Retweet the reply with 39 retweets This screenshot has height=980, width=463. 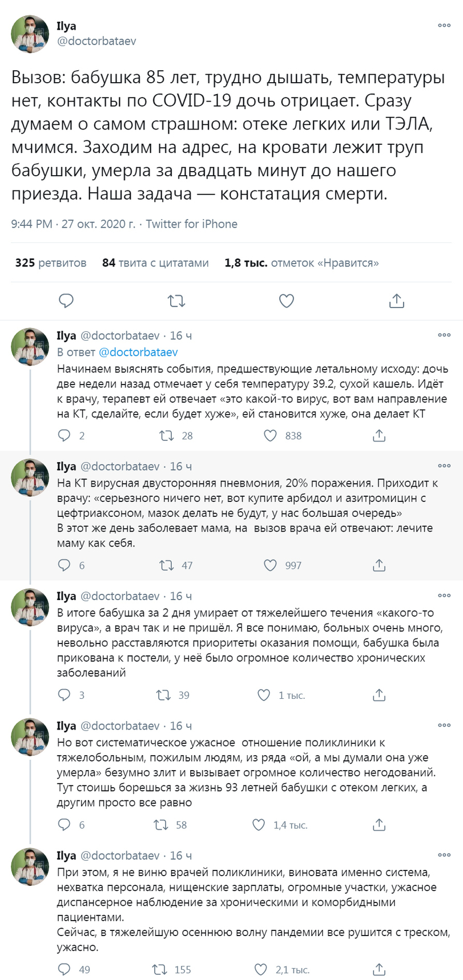tap(163, 695)
